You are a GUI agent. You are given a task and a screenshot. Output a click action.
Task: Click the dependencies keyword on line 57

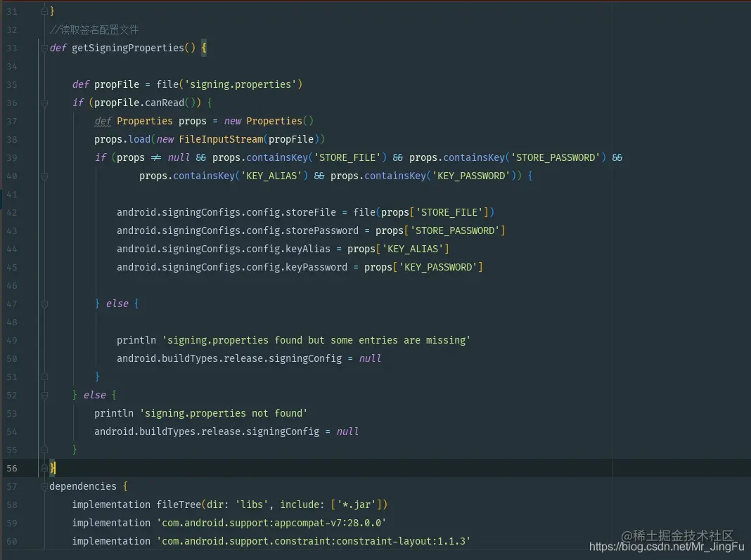pos(83,486)
